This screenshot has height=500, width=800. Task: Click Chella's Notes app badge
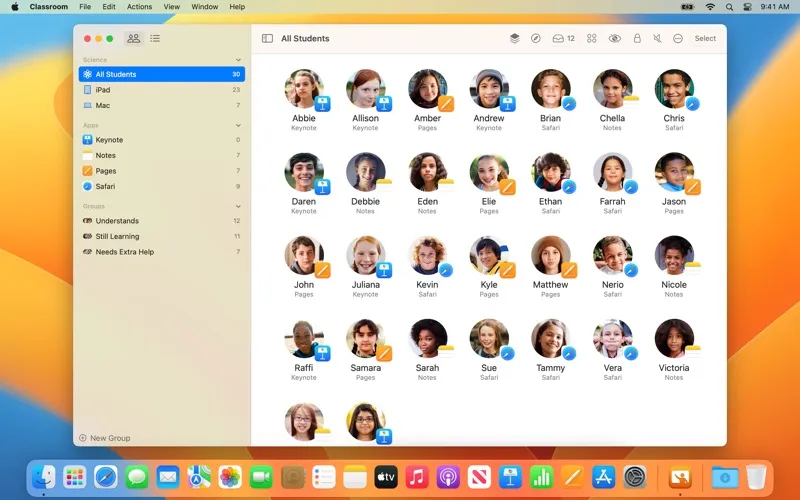(631, 104)
